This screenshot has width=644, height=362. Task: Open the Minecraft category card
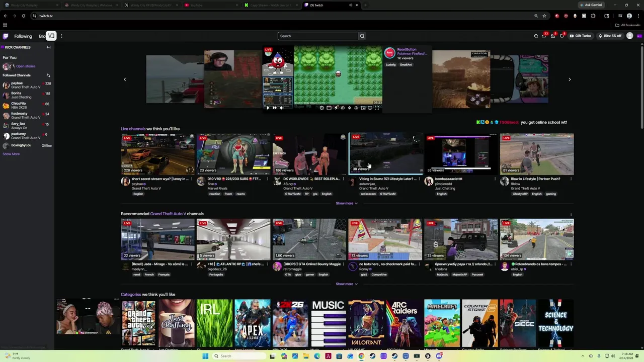coord(442,323)
